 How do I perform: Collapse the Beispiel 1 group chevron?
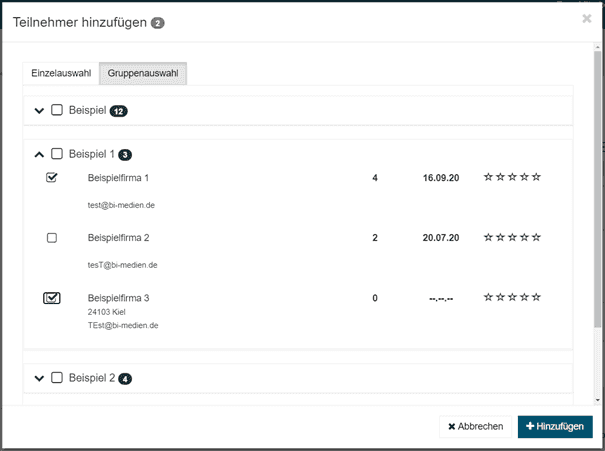click(39, 154)
